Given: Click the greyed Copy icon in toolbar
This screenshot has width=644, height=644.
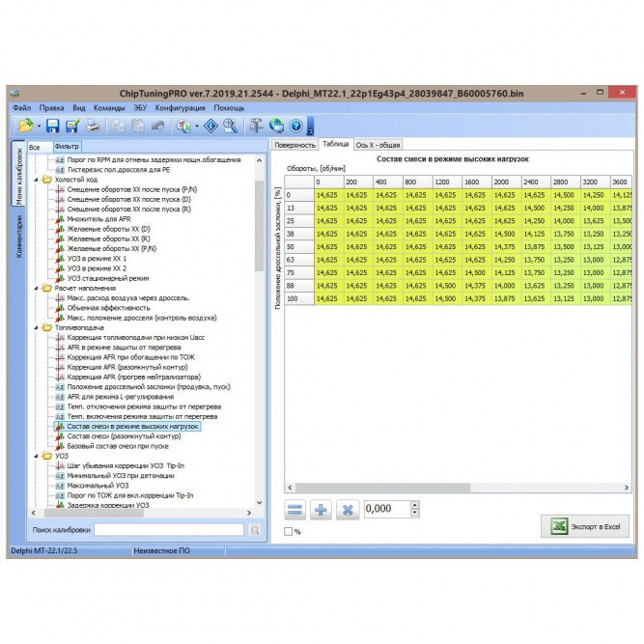Looking at the screenshot, I should [x=119, y=126].
